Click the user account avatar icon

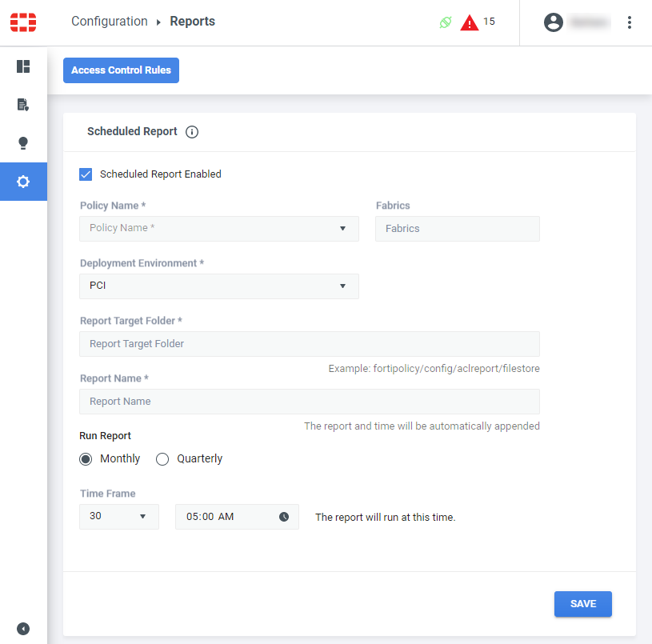(553, 22)
